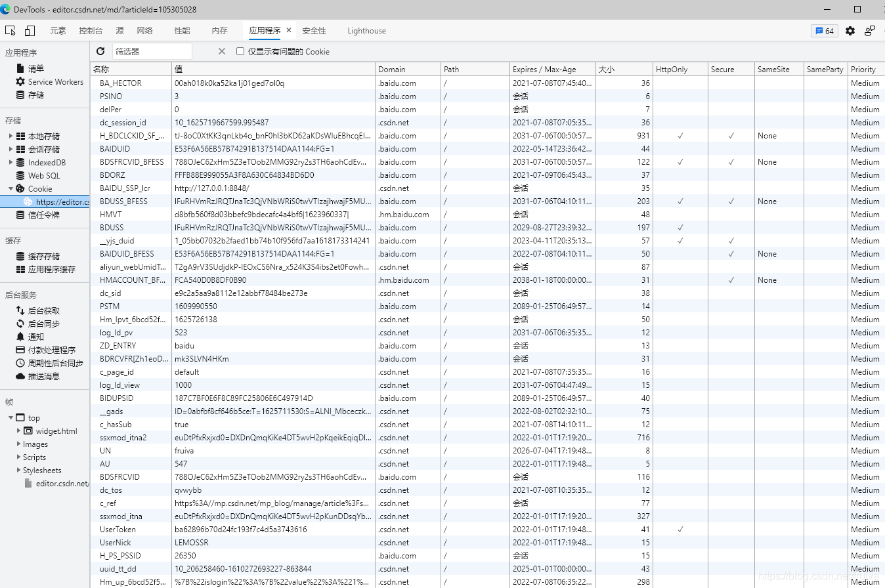Switch to 源 (Sources) tab

tap(119, 31)
